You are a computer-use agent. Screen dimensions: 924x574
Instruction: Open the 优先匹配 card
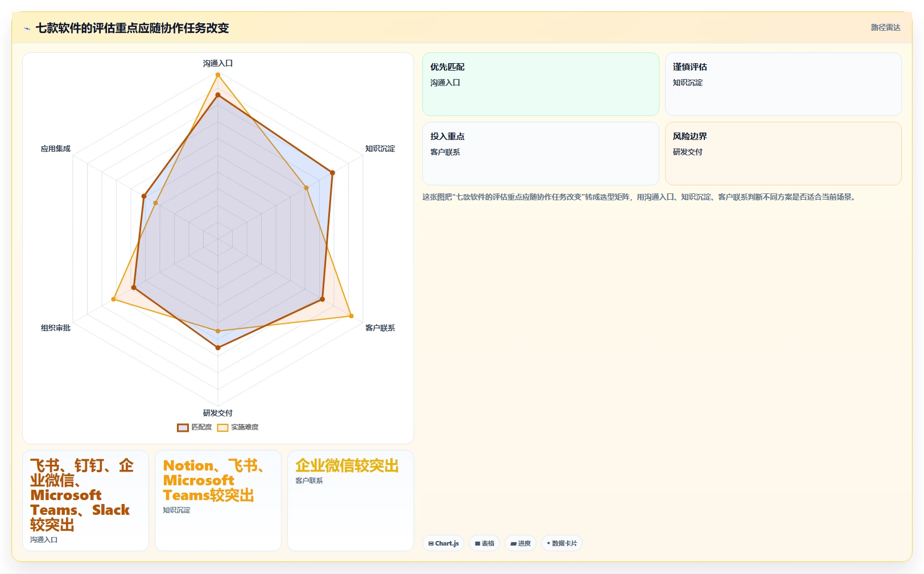coord(541,84)
